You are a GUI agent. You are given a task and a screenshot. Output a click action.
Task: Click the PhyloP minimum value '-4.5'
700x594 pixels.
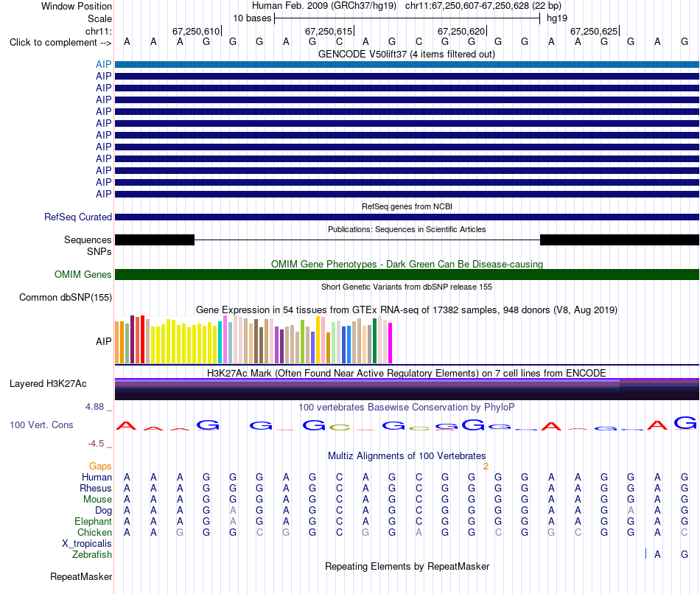[x=96, y=444]
